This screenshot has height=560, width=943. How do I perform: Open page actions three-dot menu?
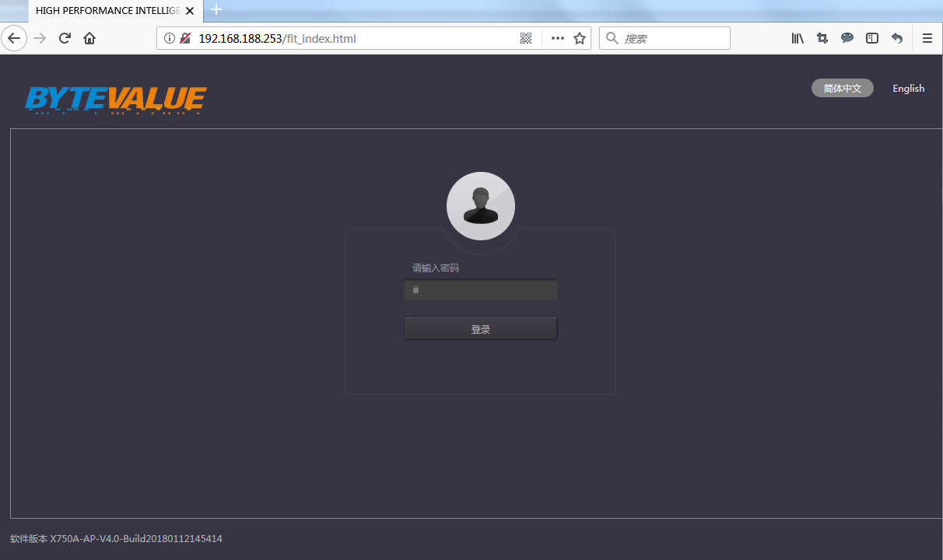(558, 38)
